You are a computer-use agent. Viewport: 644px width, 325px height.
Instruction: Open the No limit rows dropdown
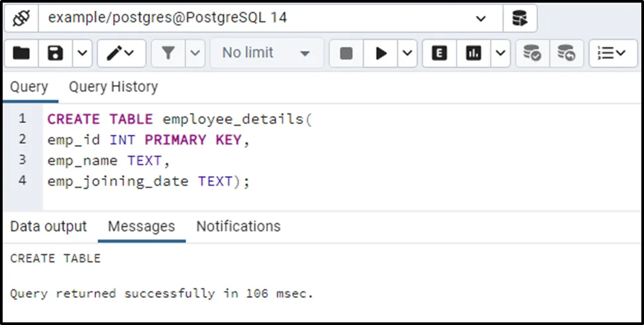(x=266, y=53)
